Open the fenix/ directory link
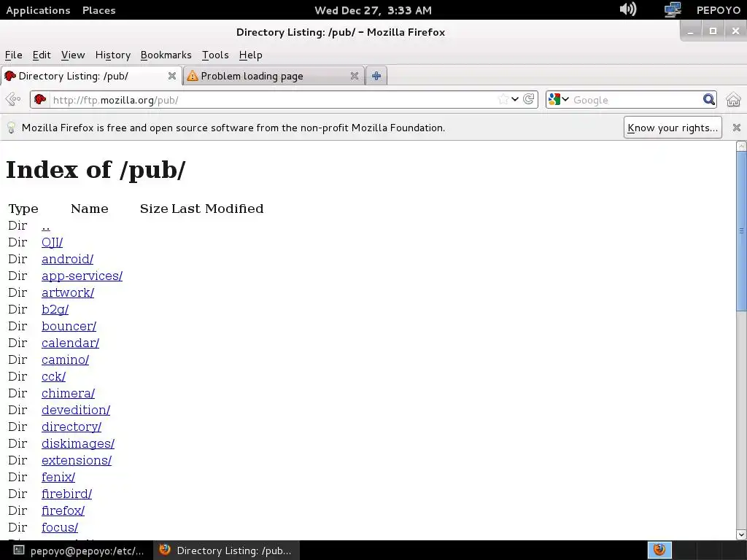The height and width of the screenshot is (560, 747). click(x=58, y=477)
